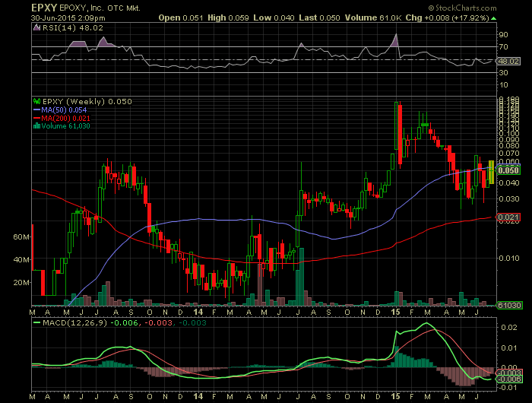Select the Open 0.051 value in the header
The image size is (532, 403).
(x=181, y=18)
